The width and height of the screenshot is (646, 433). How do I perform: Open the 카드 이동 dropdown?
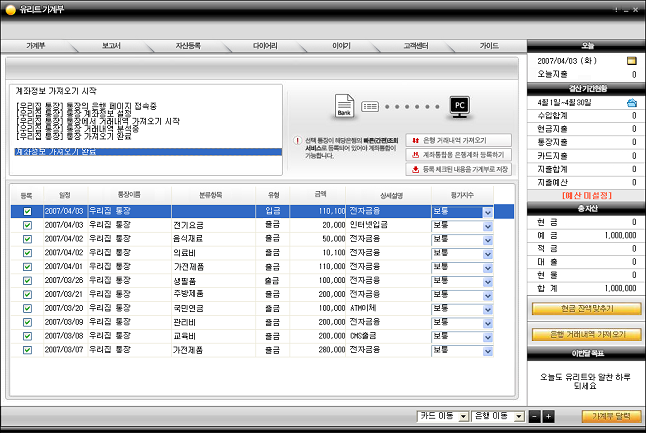point(463,417)
